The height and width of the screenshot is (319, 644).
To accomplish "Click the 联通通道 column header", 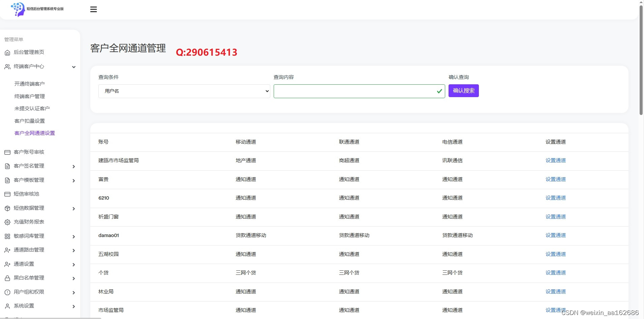I will coord(349,142).
